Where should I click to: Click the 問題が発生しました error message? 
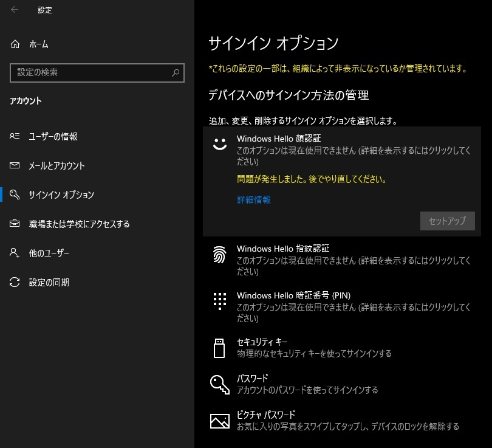coord(312,179)
